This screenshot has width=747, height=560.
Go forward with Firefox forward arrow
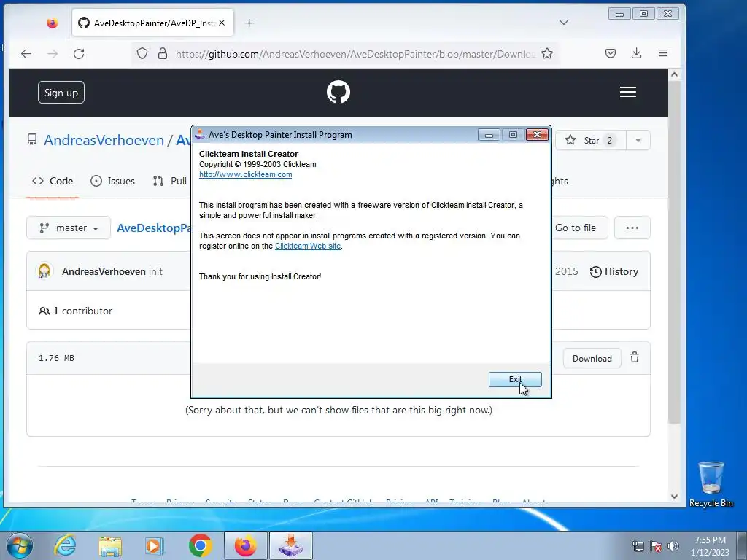[53, 54]
